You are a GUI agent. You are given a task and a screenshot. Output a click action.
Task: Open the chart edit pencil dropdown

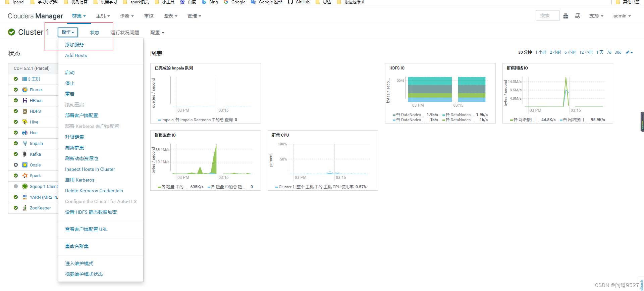point(629,52)
